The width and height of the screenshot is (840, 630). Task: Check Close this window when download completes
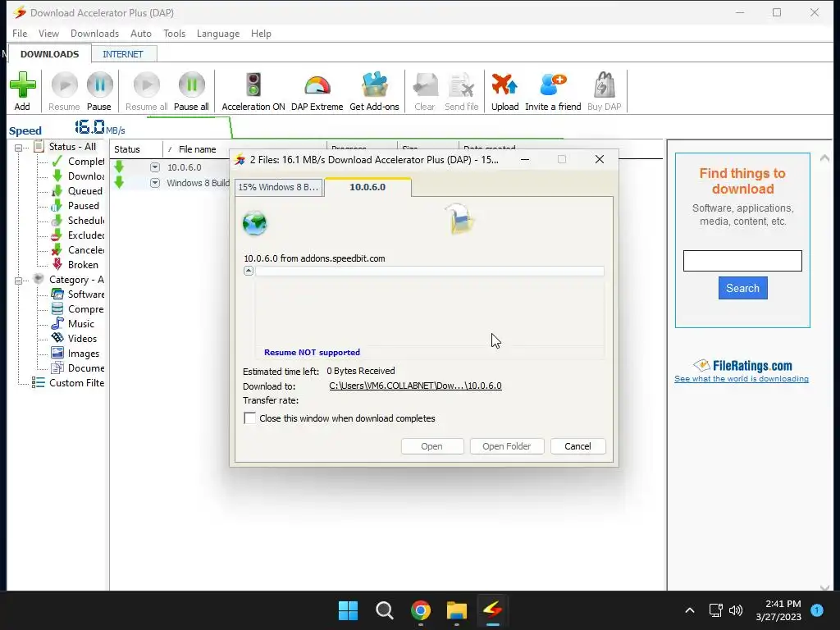(249, 418)
